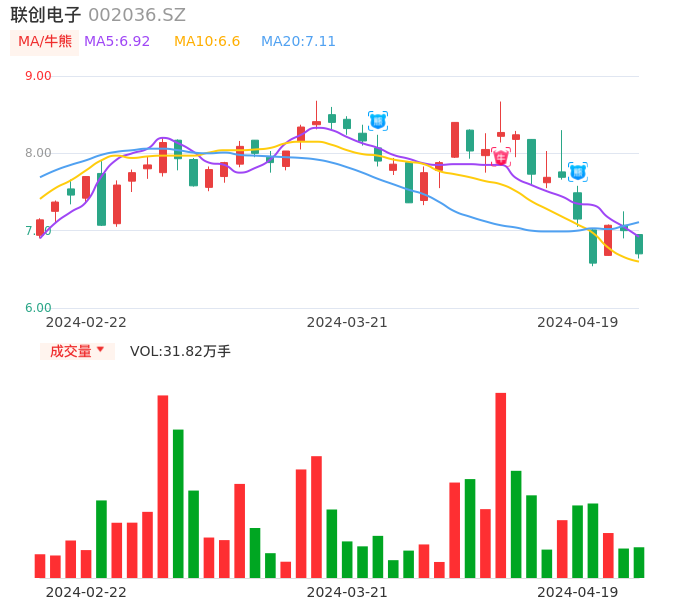Click the stock code 002036.SZ
The height and width of the screenshot is (606, 686).
[137, 15]
